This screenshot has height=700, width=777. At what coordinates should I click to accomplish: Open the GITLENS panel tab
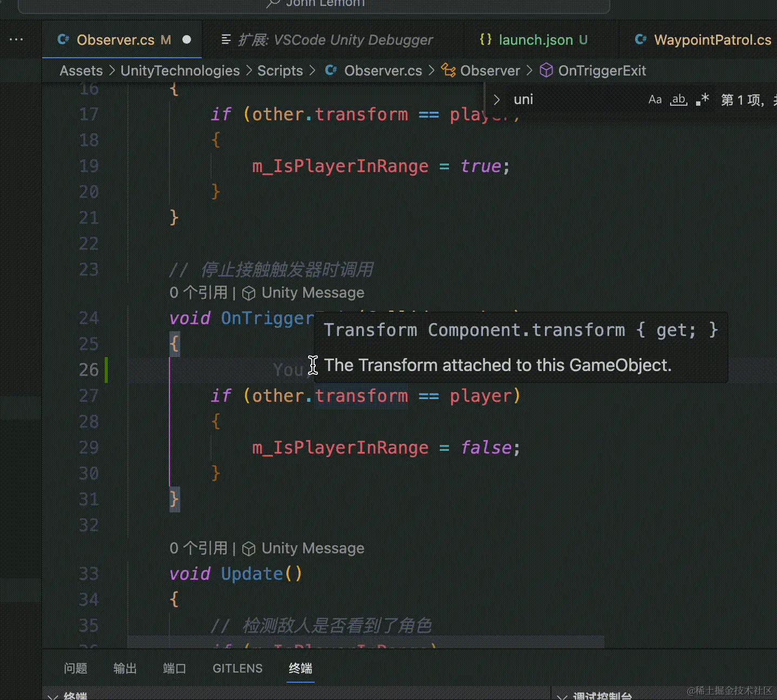coord(237,669)
